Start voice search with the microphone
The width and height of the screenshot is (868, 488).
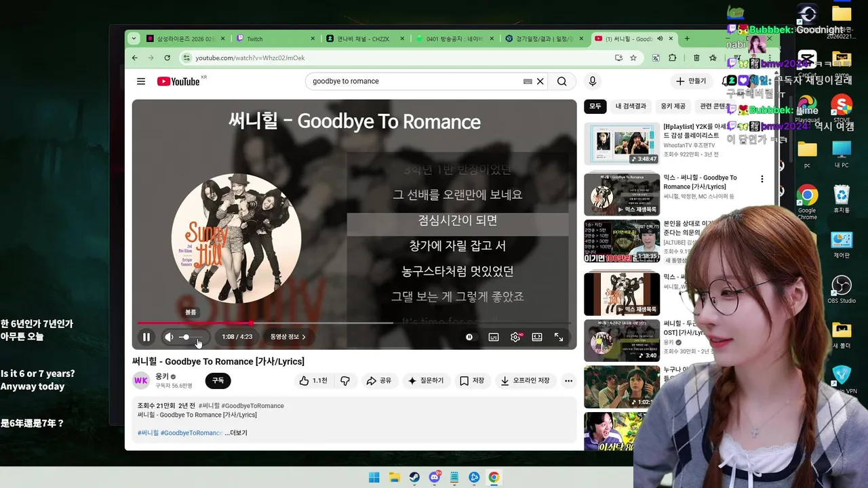tap(593, 81)
